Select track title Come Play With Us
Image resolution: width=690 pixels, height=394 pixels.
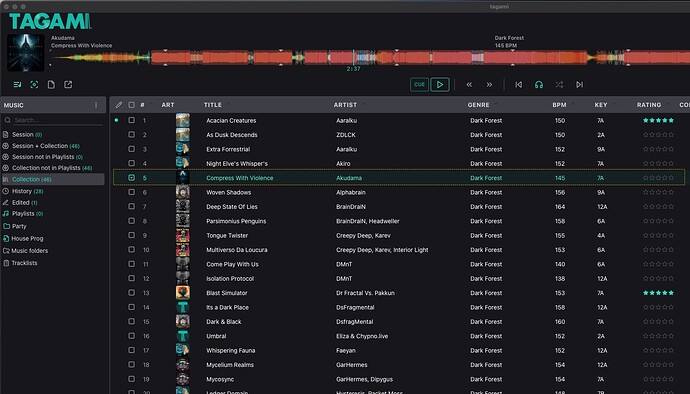click(232, 264)
